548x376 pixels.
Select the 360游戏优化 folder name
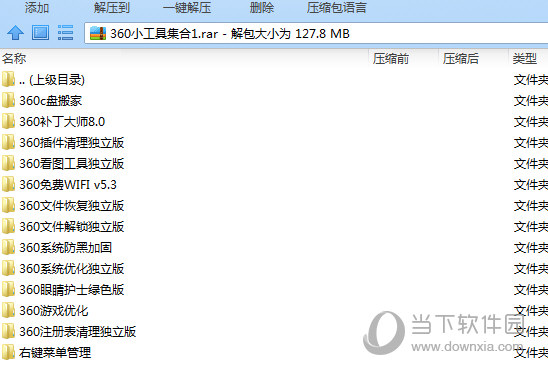[54, 311]
